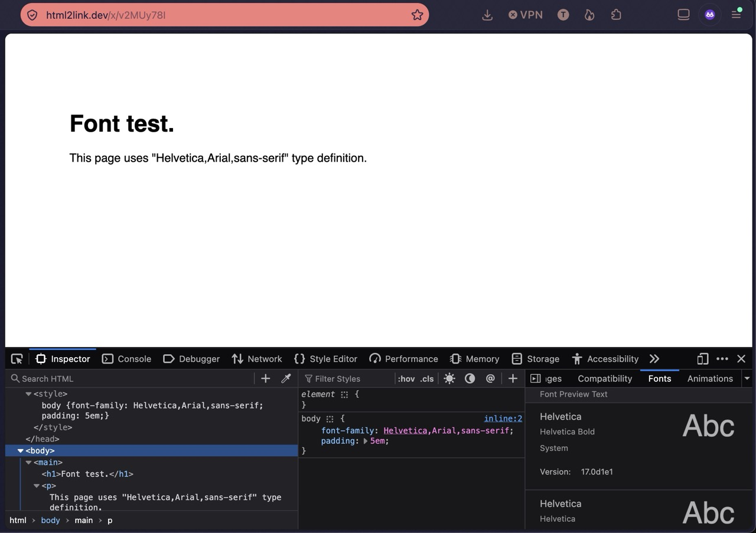Toggle dark color scheme simulation
This screenshot has width=756, height=533.
point(470,378)
